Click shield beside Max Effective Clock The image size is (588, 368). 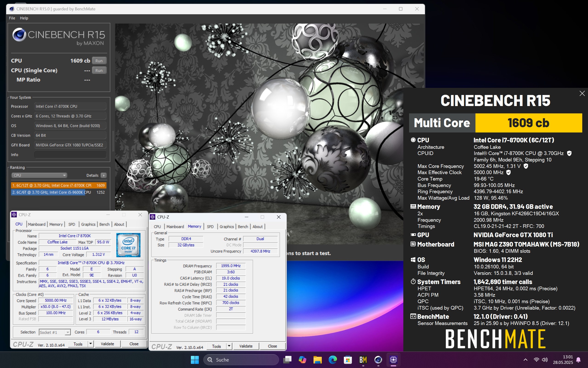click(508, 172)
